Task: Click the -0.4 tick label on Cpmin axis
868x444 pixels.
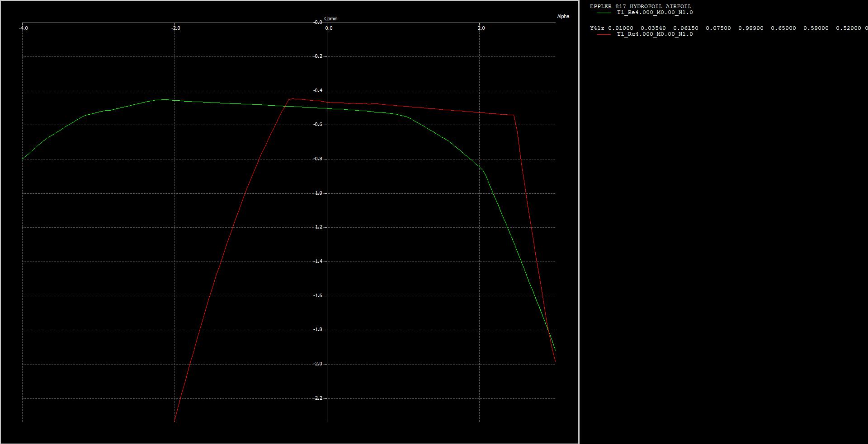Action: pyautogui.click(x=318, y=90)
